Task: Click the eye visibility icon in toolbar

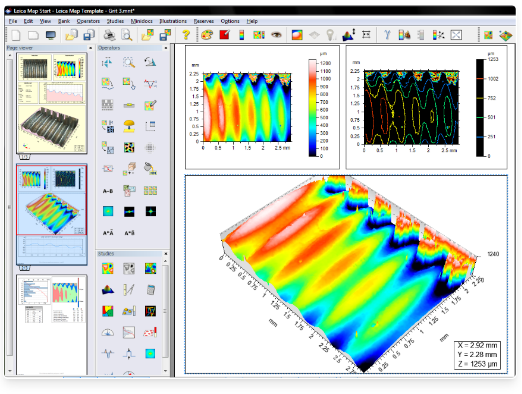Action: point(276,34)
